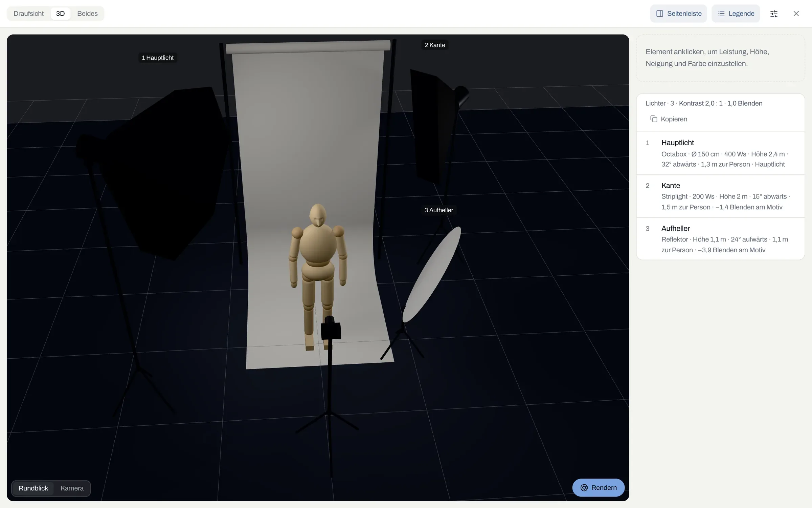
Task: Click the Kopieren copy button
Action: (x=669, y=119)
